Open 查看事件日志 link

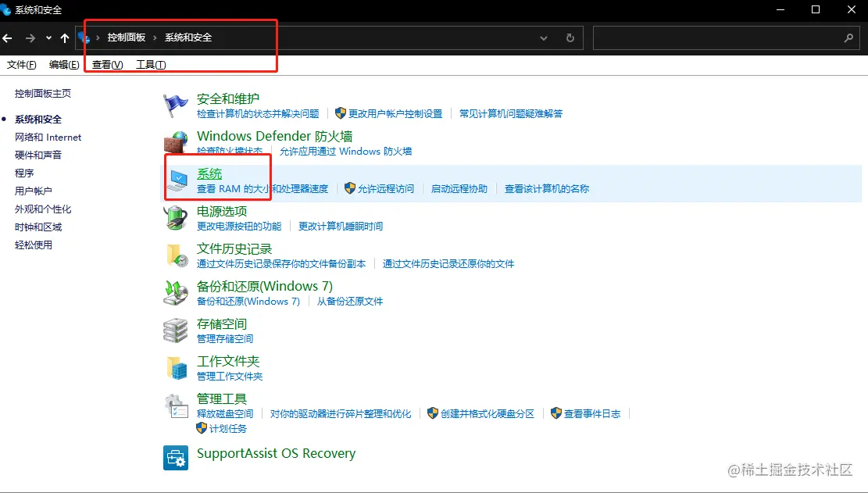click(592, 414)
